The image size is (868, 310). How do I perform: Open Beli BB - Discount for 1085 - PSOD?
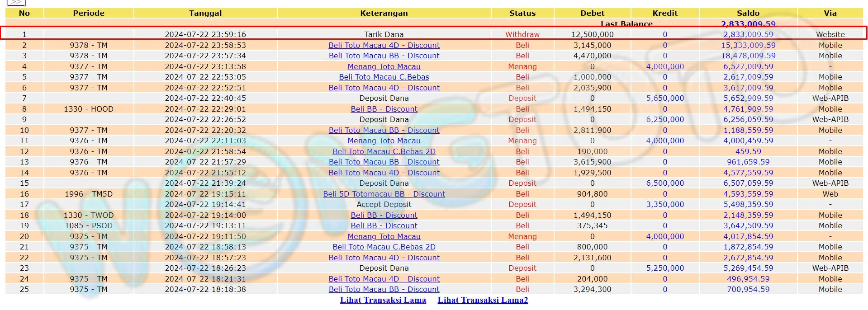click(384, 225)
